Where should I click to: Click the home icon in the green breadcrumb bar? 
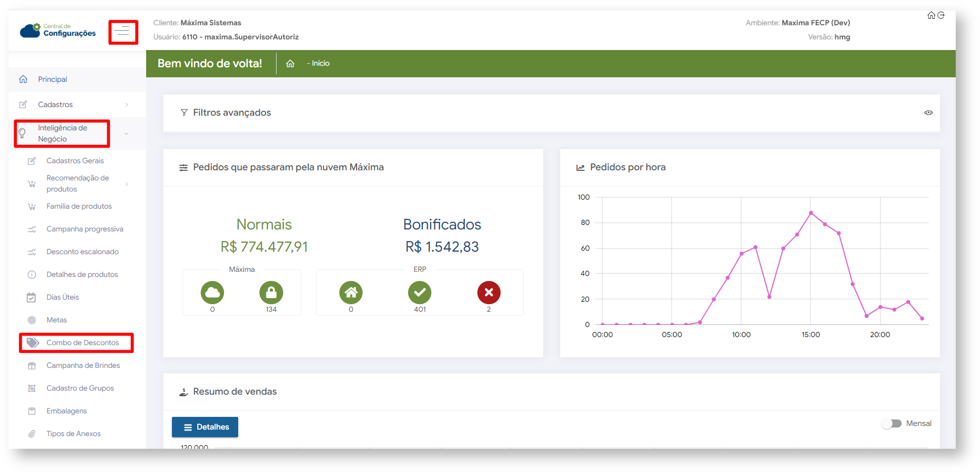click(290, 64)
